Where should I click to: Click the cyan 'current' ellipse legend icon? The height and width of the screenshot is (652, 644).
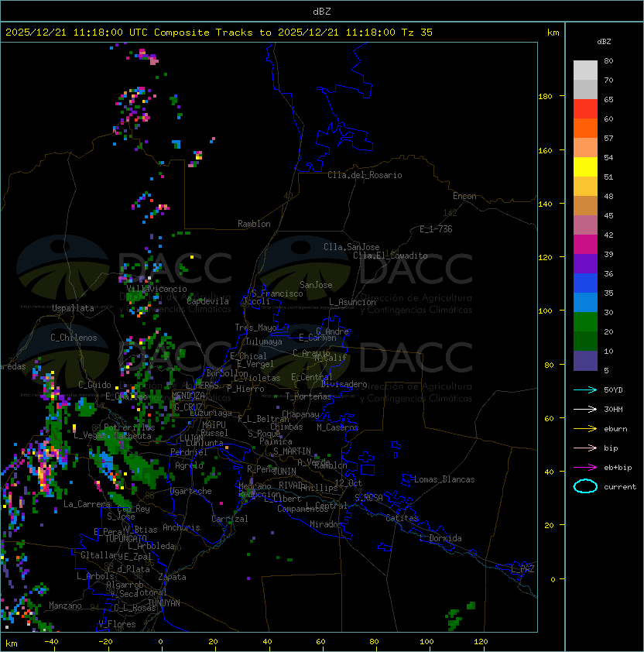(x=585, y=486)
